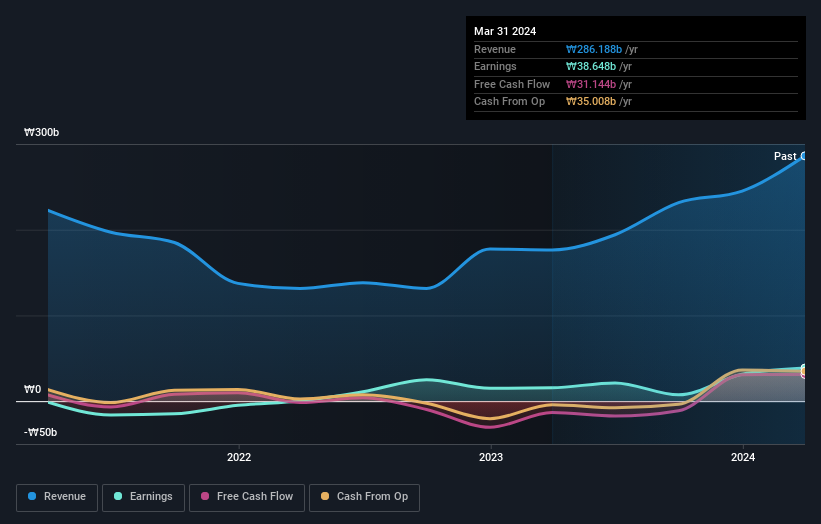Click the pink Free Cash Flow legend dot
Viewport: 821px width, 524px height.
(205, 497)
